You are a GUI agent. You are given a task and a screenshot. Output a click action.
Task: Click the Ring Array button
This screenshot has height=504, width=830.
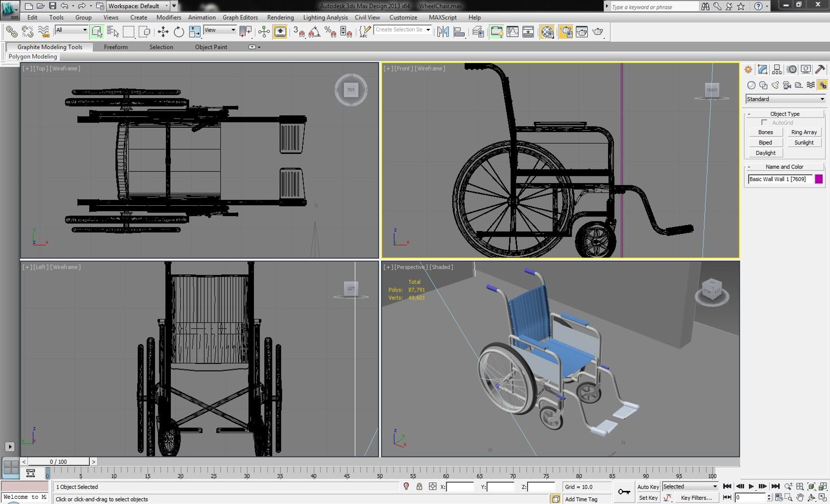coord(804,132)
